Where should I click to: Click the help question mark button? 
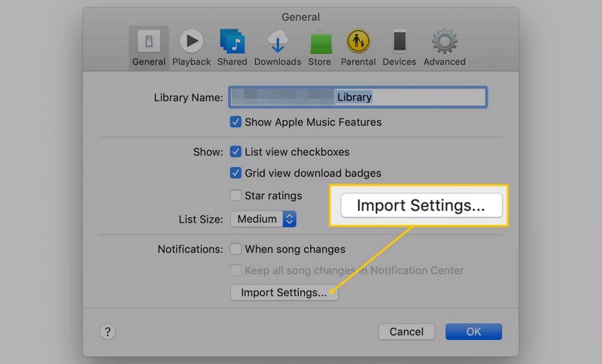(108, 332)
